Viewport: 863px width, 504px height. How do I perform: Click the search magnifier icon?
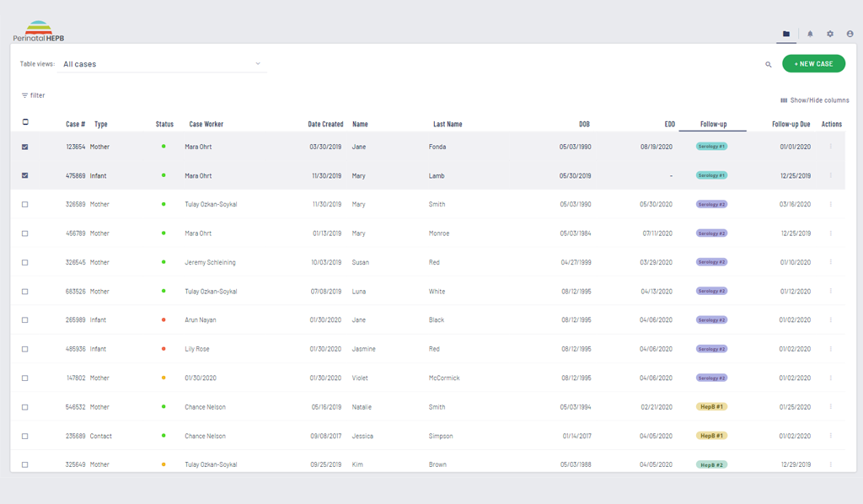point(769,64)
